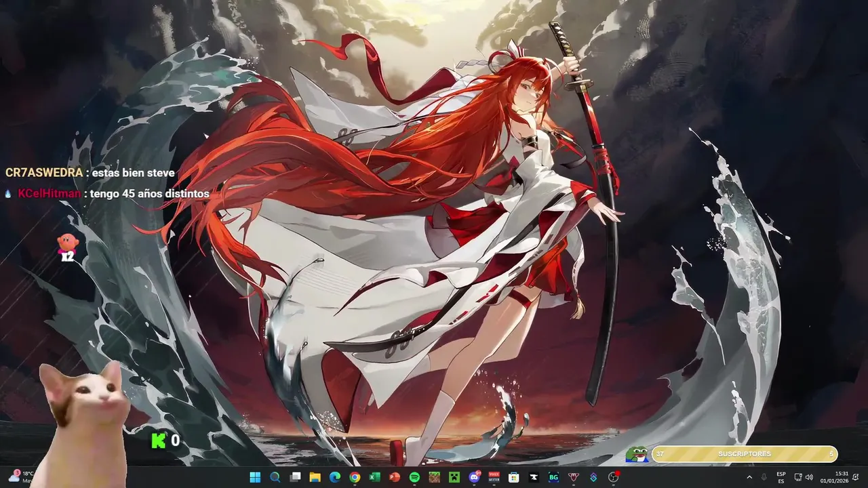This screenshot has width=868, height=488.
Task: Change ESP ES input language
Action: point(781,477)
